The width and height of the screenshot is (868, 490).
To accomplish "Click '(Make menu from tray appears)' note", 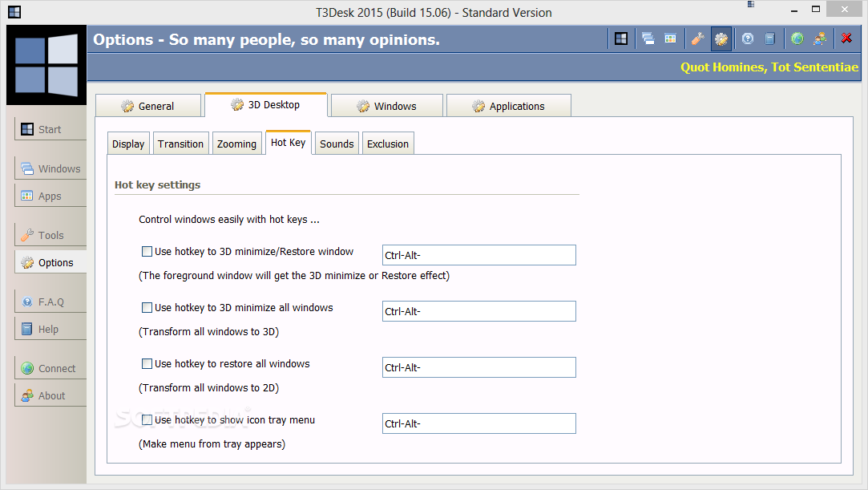I will coord(212,444).
